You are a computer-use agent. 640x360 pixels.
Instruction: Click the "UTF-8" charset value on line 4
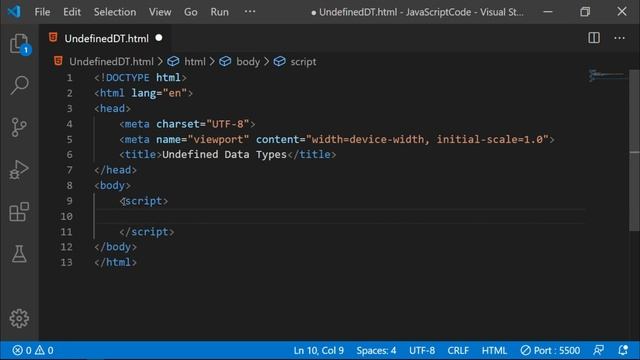pyautogui.click(x=227, y=124)
